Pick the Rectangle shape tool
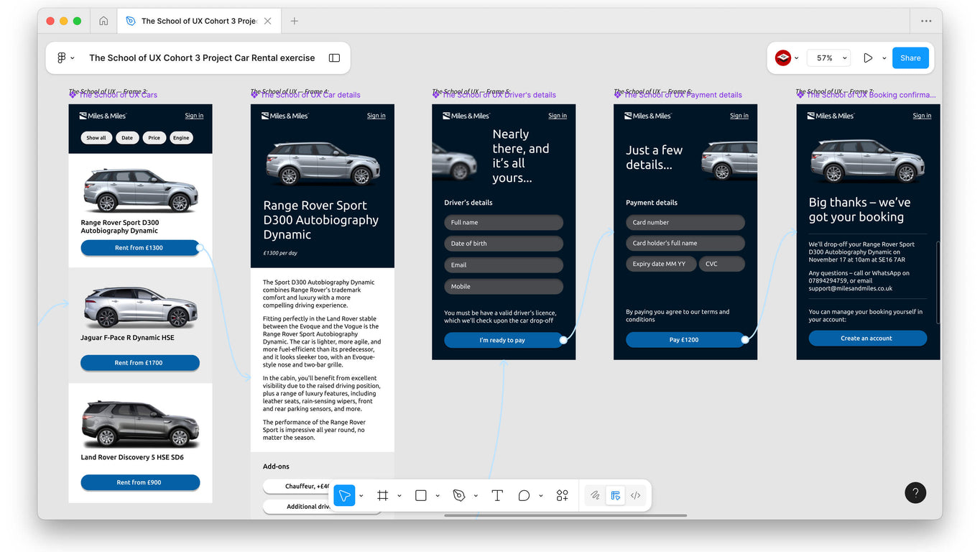This screenshot has width=980, height=552. pyautogui.click(x=421, y=495)
